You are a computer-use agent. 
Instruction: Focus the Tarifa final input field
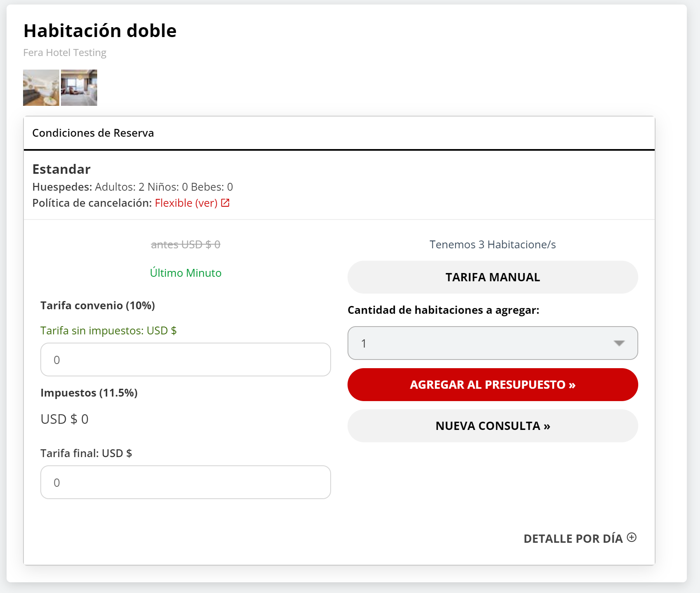185,482
